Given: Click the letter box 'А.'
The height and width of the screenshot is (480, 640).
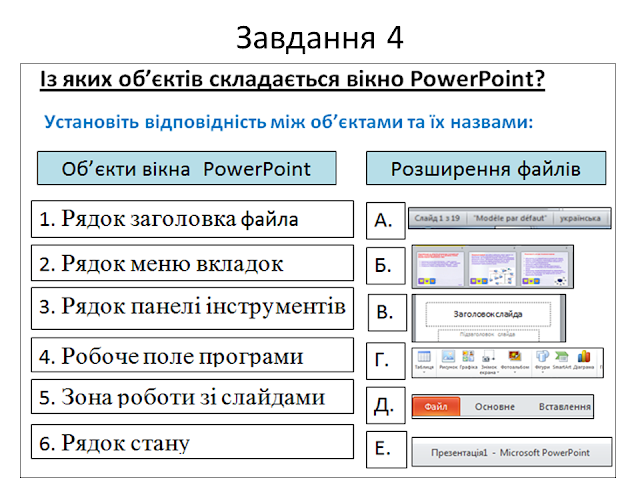Looking at the screenshot, I should pyautogui.click(x=386, y=220).
